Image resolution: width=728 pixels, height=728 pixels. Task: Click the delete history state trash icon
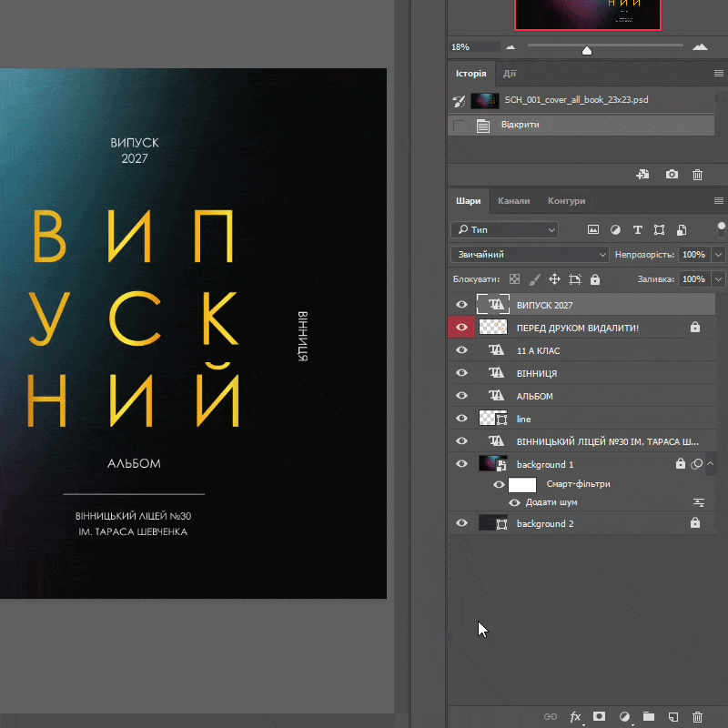point(697,175)
